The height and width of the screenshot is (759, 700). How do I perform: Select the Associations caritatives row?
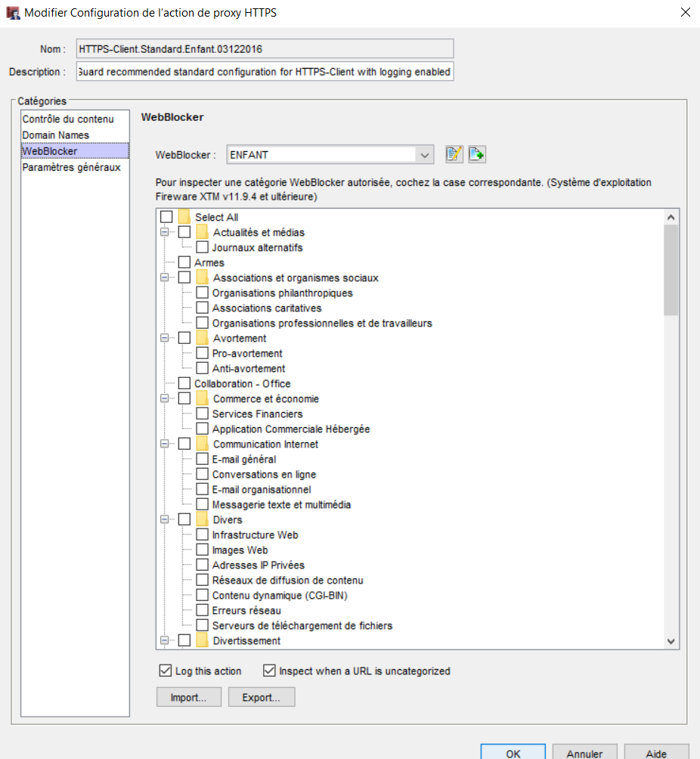point(267,308)
